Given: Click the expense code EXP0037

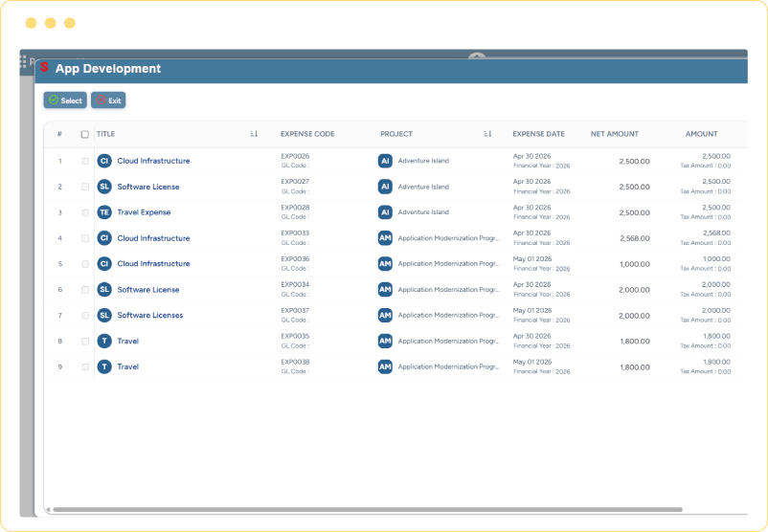Looking at the screenshot, I should coord(295,310).
